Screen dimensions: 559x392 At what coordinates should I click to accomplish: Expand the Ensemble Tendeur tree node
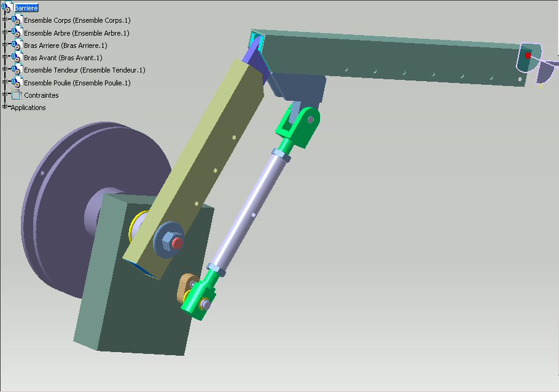[x=5, y=69]
